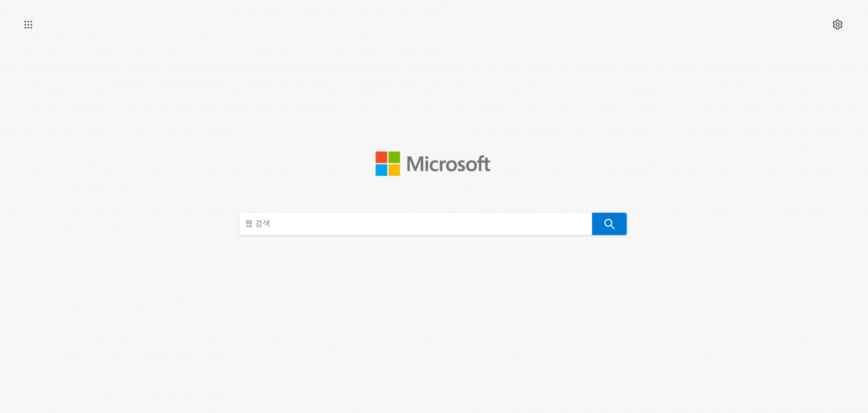Click the green square of Microsoft logo
The width and height of the screenshot is (868, 413).
[x=394, y=157]
